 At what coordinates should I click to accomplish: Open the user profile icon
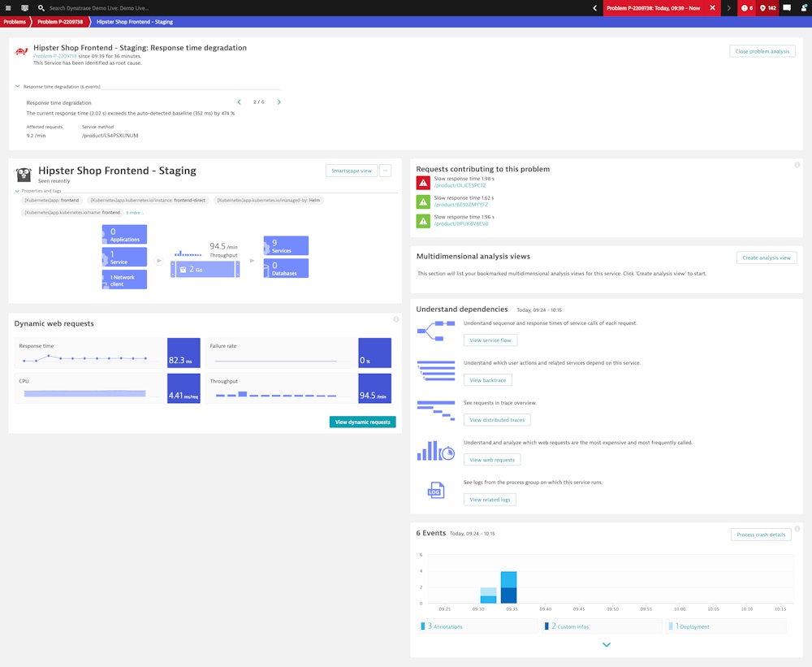coord(802,7)
